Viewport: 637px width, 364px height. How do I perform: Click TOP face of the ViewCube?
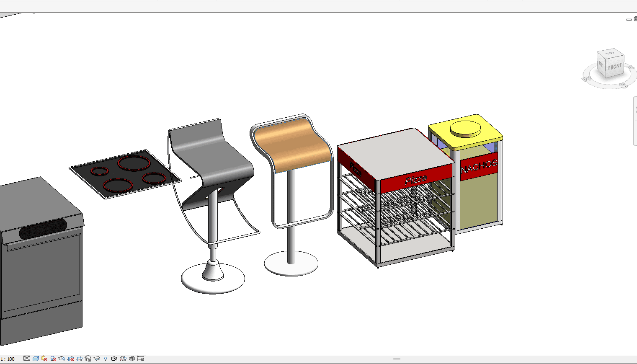pyautogui.click(x=610, y=53)
